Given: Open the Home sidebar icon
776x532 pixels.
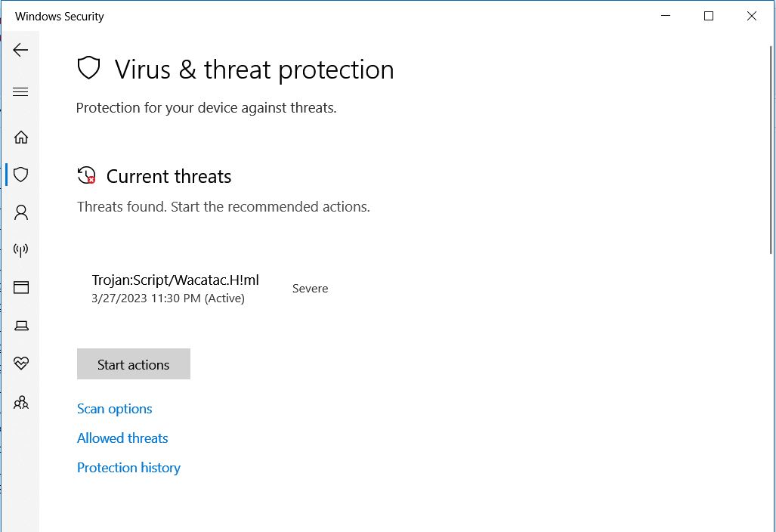Looking at the screenshot, I should point(21,137).
